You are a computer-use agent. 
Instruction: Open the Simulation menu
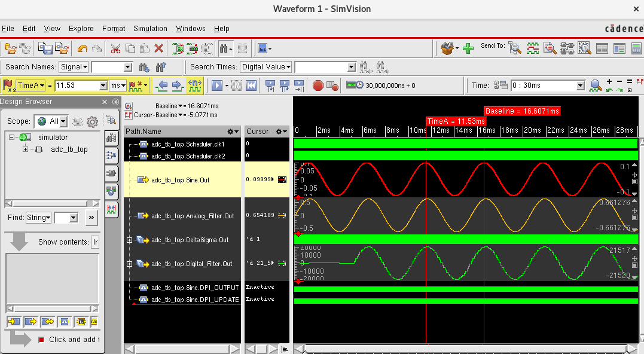pyautogui.click(x=150, y=29)
